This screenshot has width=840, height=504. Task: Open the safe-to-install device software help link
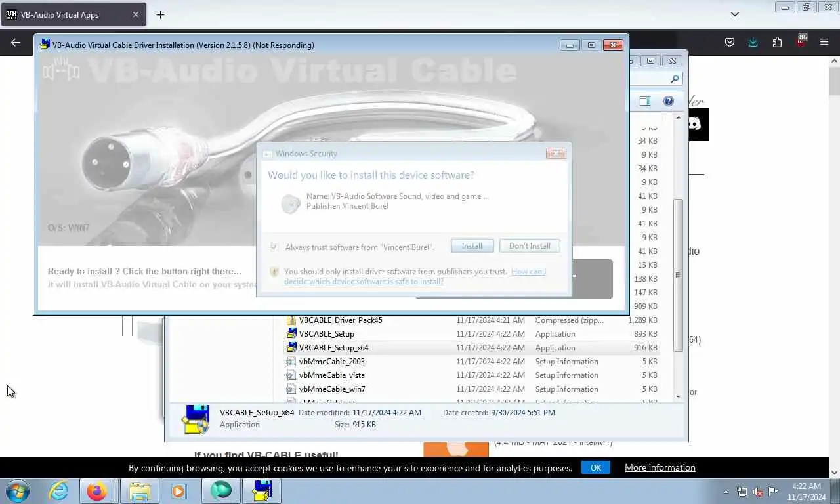click(415, 276)
